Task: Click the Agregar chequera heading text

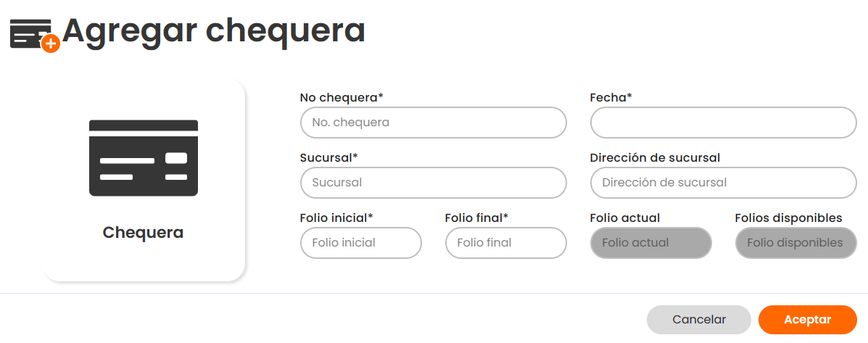Action: pyautogui.click(x=214, y=30)
